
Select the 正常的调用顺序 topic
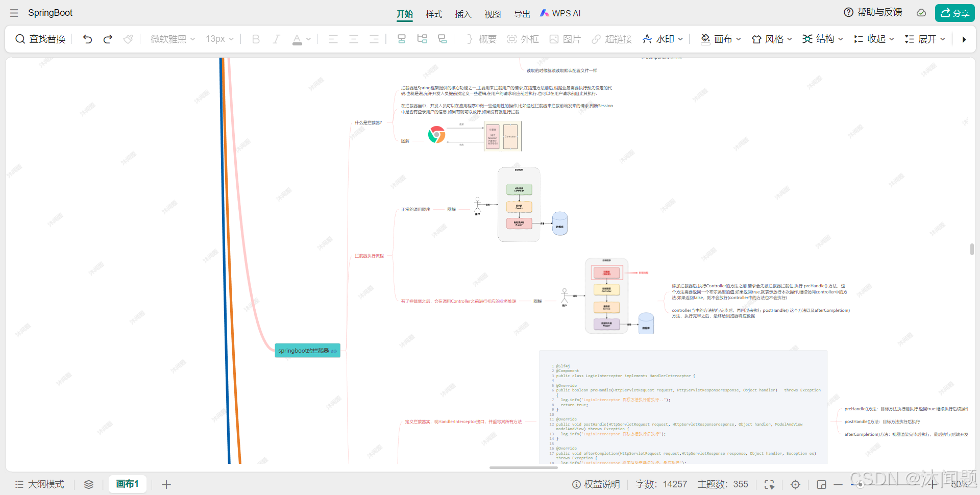pyautogui.click(x=415, y=209)
